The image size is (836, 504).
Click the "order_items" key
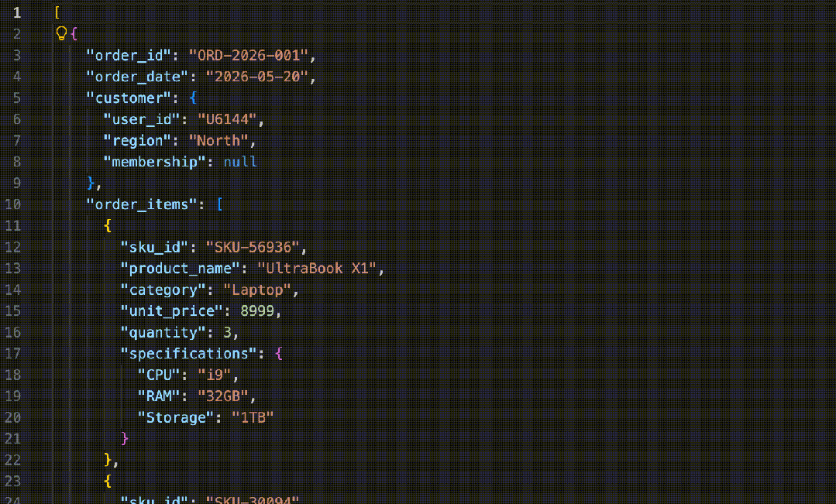click(x=141, y=204)
